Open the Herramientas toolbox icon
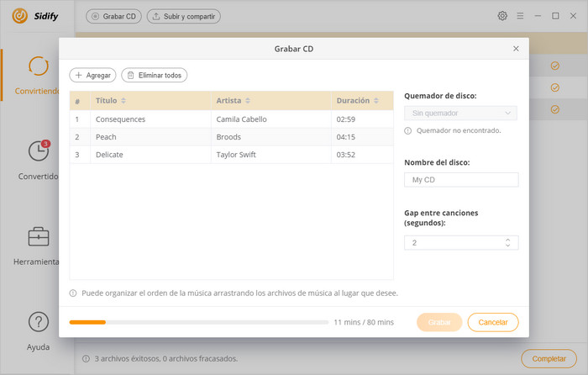This screenshot has width=588, height=375. [39, 236]
